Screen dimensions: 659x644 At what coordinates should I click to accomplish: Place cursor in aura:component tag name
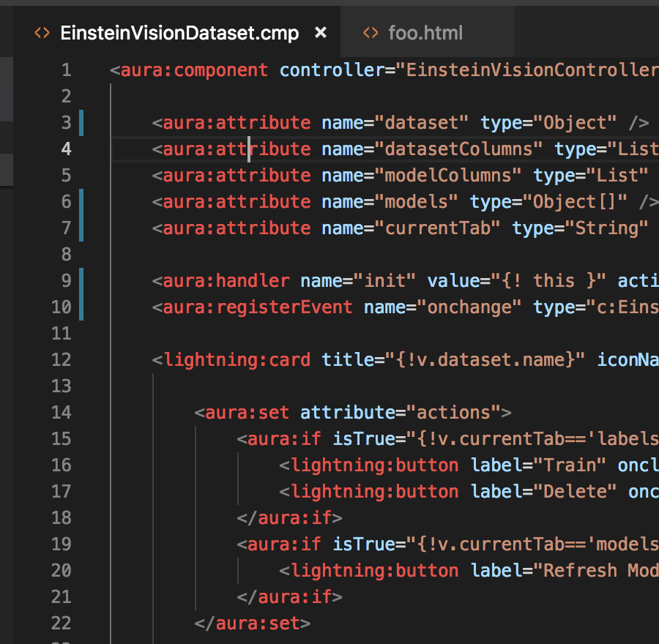pyautogui.click(x=194, y=70)
